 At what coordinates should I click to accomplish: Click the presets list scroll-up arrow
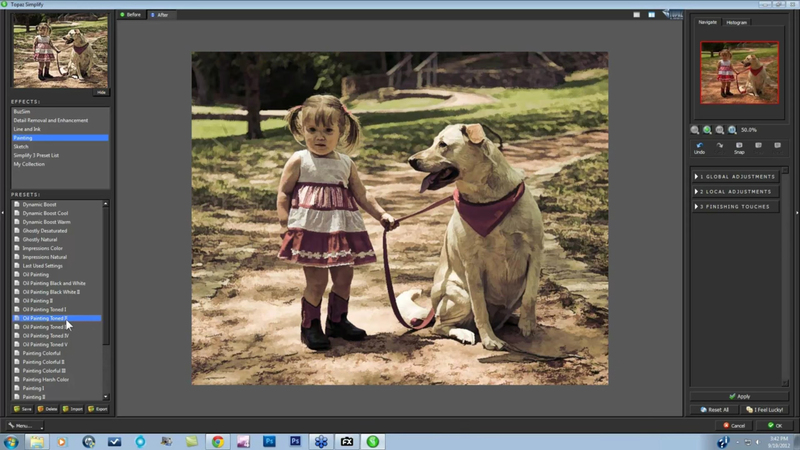[106, 204]
